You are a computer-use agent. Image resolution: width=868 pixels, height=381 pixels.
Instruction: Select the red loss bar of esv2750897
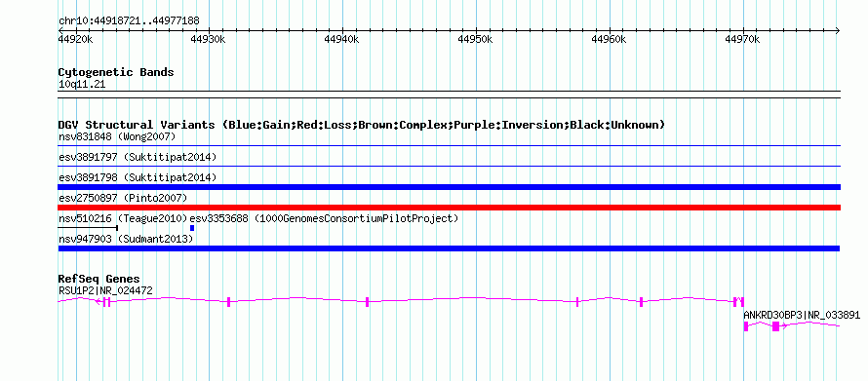point(449,208)
